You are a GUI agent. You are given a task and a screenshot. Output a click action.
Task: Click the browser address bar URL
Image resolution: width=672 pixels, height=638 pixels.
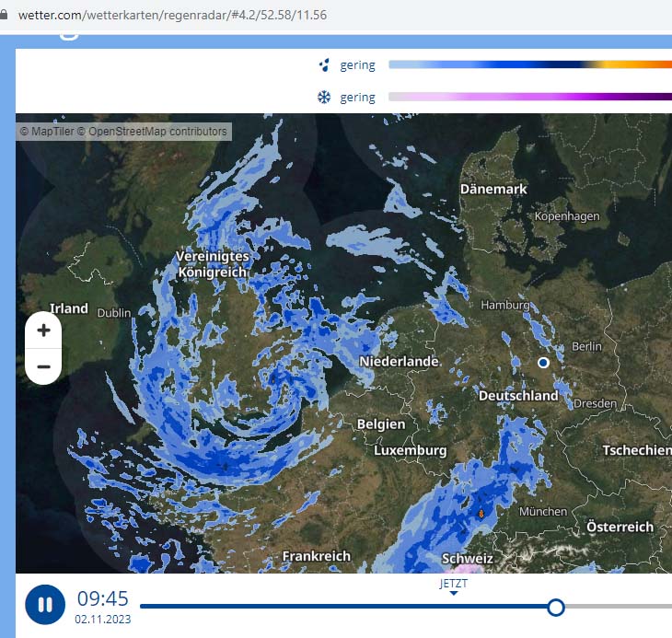point(172,15)
